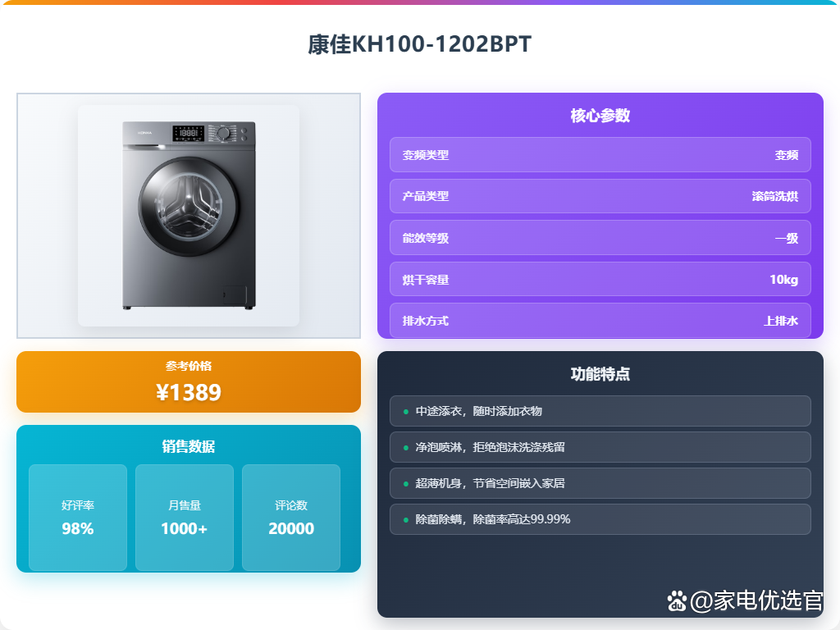Viewport: 840px width, 630px height.
Task: Click the 核心参数 section heading
Action: (600, 116)
